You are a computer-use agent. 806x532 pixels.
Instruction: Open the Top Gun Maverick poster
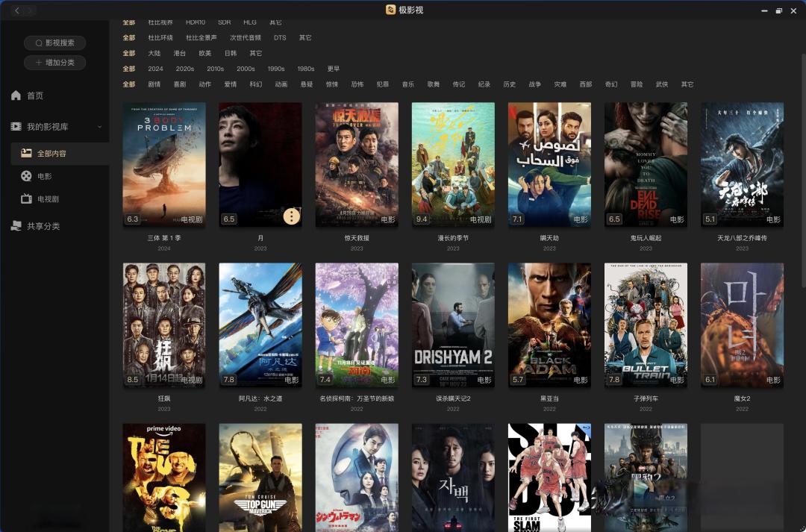click(260, 478)
